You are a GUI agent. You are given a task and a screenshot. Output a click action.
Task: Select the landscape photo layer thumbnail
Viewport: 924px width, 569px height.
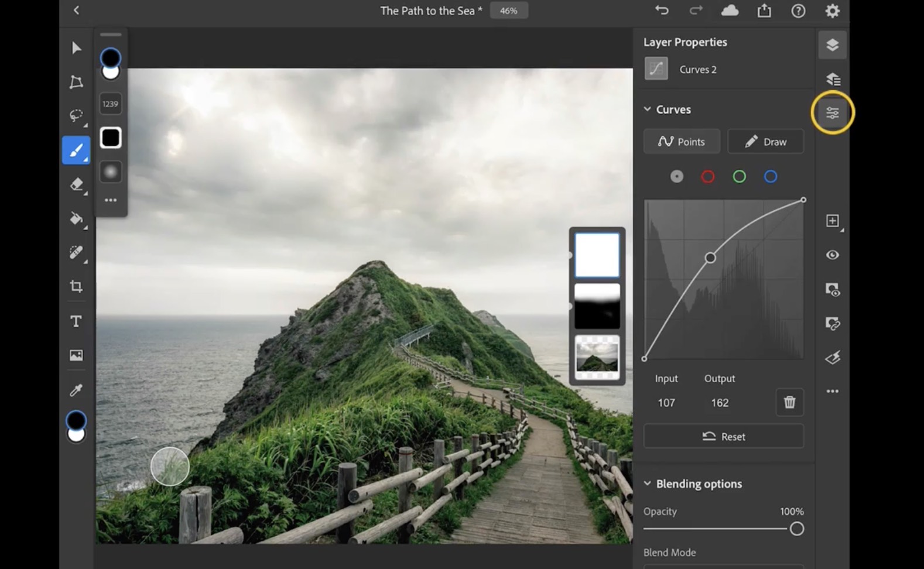[x=597, y=357]
